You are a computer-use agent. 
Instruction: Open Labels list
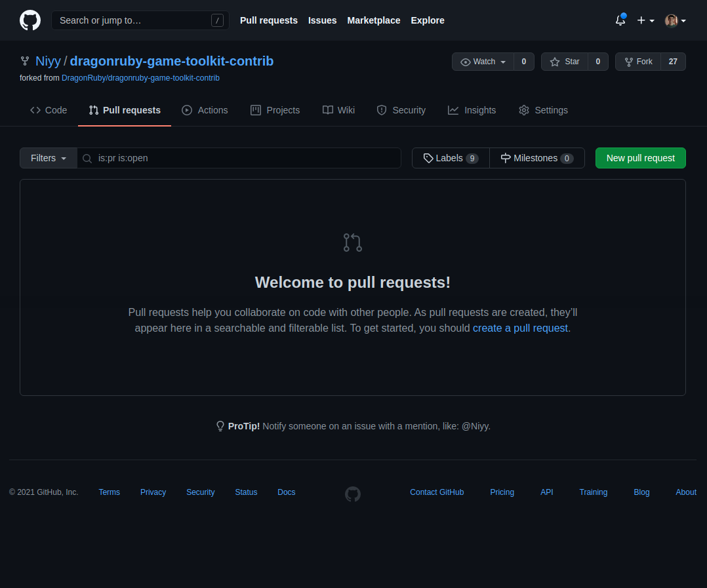[x=451, y=158]
